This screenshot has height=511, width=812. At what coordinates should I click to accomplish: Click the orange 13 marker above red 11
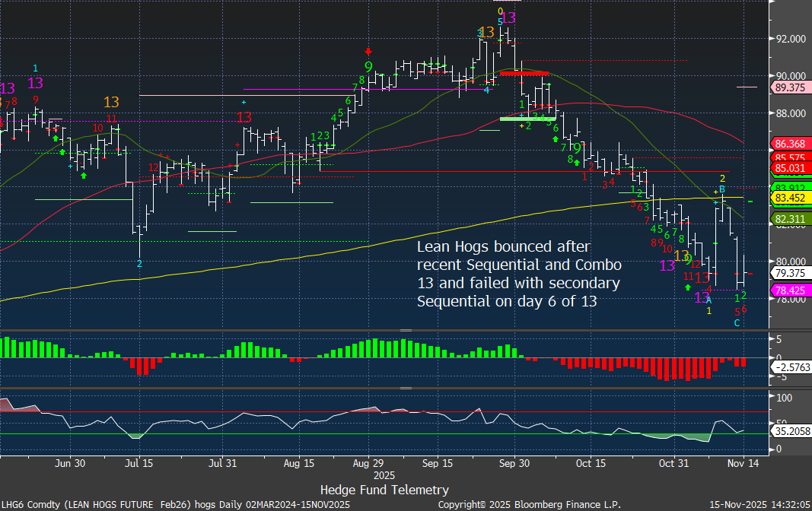click(x=112, y=102)
